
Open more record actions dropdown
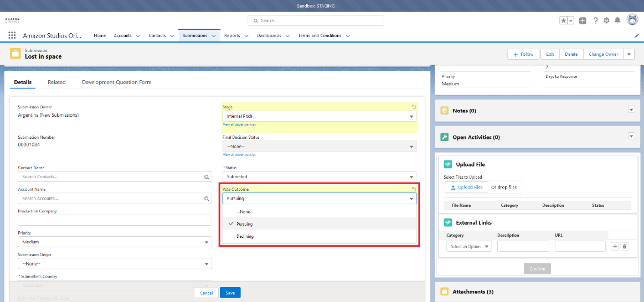[x=629, y=54]
